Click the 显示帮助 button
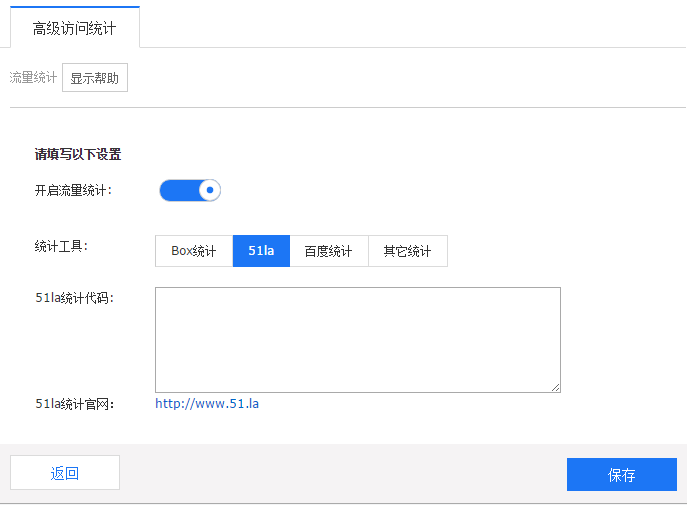Image resolution: width=687 pixels, height=505 pixels. coord(95,78)
